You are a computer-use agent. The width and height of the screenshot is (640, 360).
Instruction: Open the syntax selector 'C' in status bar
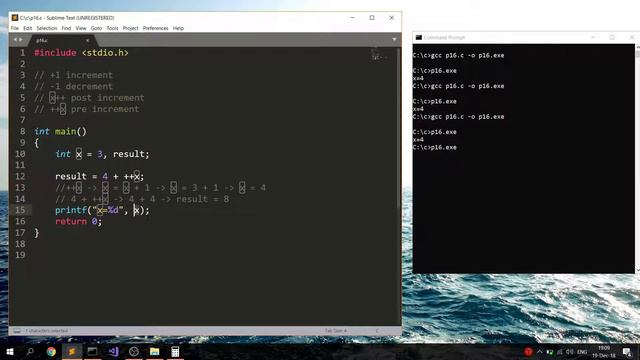377,331
